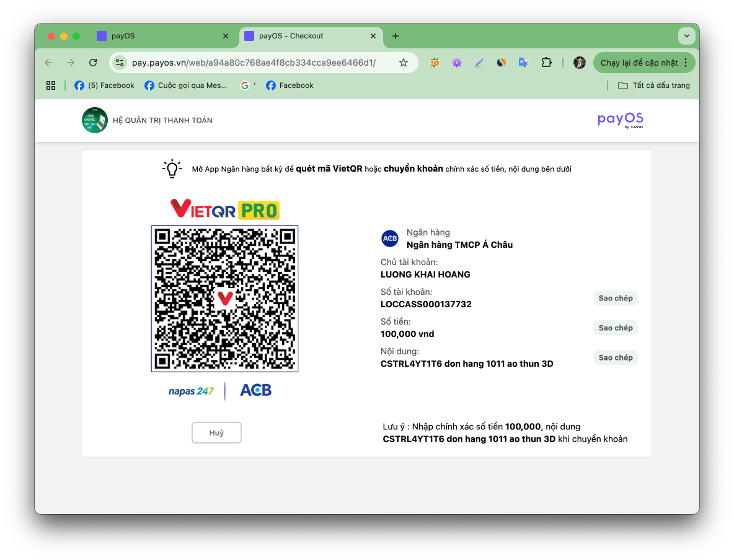The image size is (734, 560).
Task: Select the payOS - Checkout tab
Action: point(311,36)
